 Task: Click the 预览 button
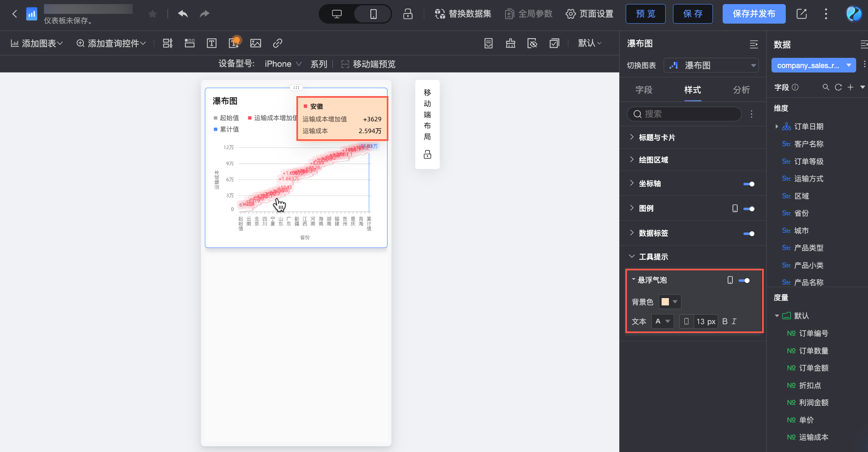(646, 14)
